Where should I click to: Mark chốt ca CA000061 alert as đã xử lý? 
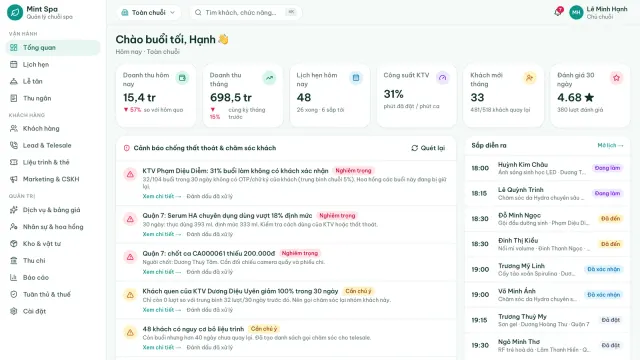(209, 272)
